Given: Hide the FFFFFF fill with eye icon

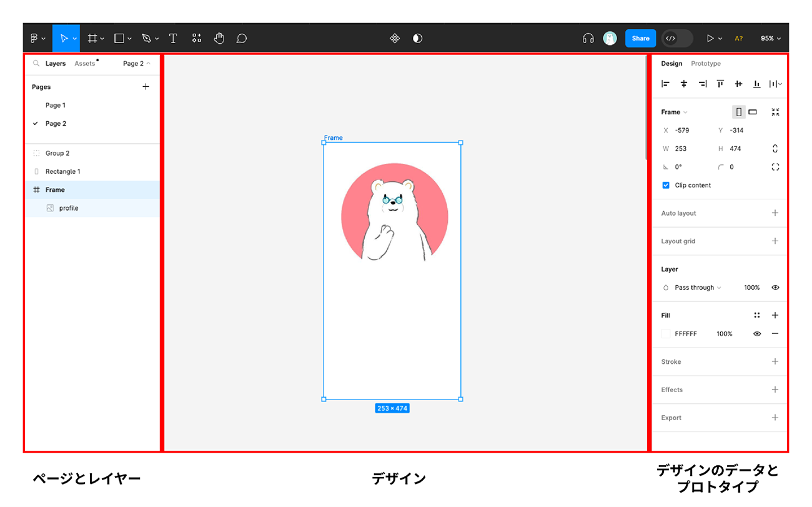Looking at the screenshot, I should click(757, 334).
